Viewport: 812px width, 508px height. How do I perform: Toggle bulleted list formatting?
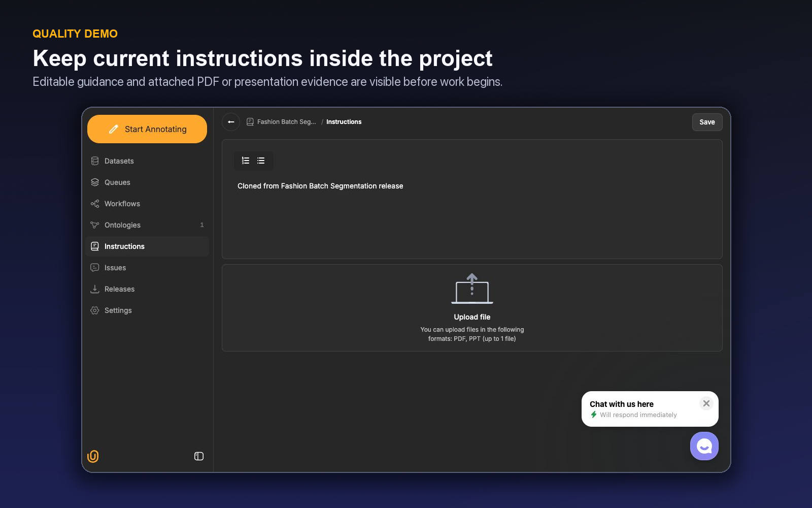pyautogui.click(x=261, y=161)
